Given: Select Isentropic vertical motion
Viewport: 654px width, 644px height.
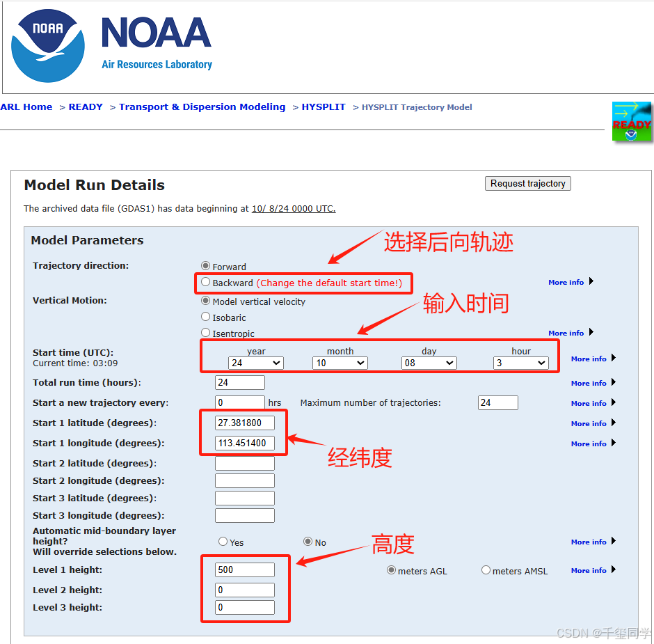Looking at the screenshot, I should (x=205, y=333).
